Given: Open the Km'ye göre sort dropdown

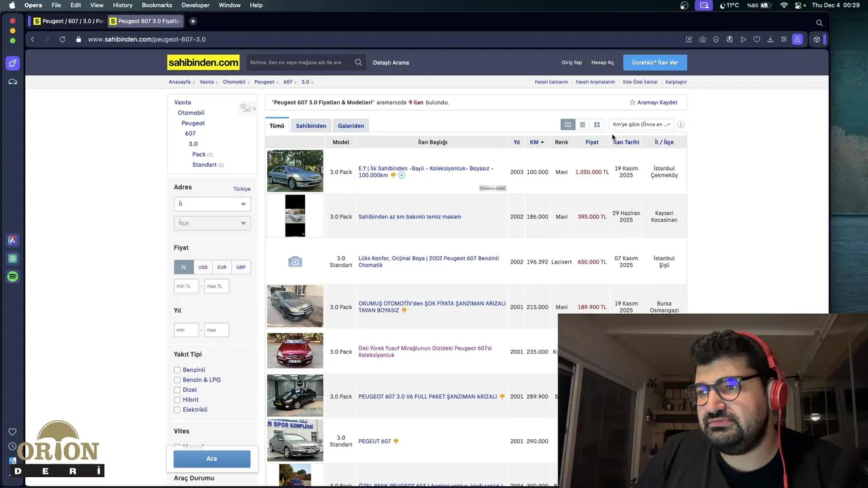Looking at the screenshot, I should click(x=642, y=125).
